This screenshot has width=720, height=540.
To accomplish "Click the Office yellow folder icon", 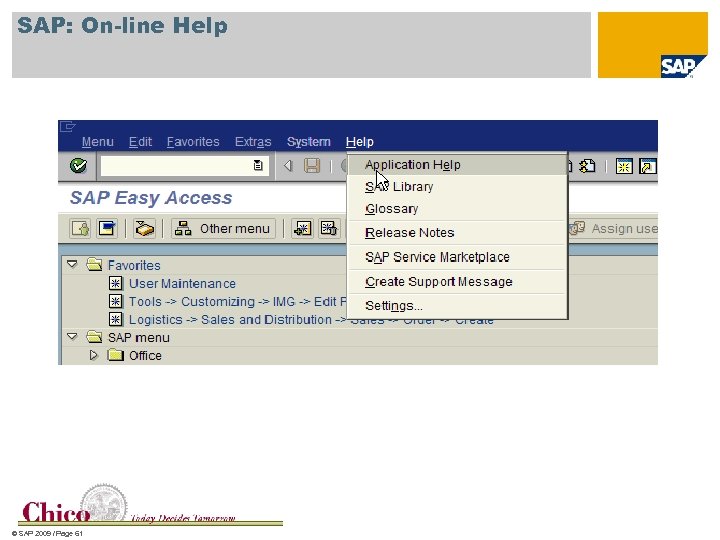I will coord(115,354).
